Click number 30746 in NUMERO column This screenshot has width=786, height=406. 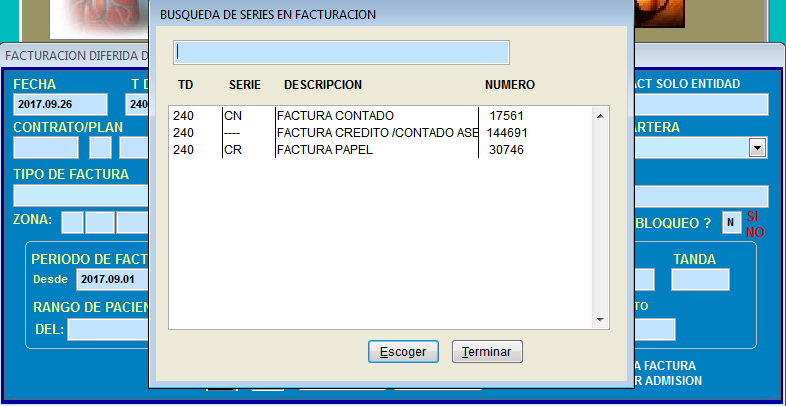pyautogui.click(x=506, y=149)
